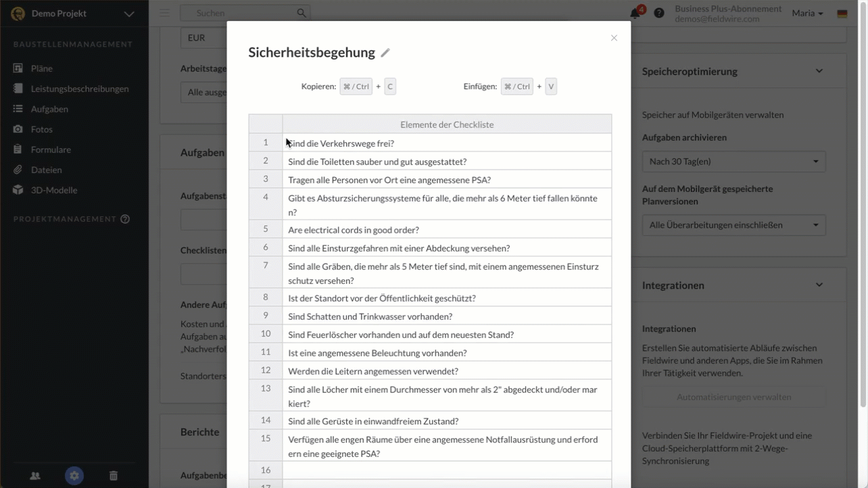Collapse the Speicheroptimierung section
Screen dimensions: 868x488
pyautogui.click(x=819, y=71)
